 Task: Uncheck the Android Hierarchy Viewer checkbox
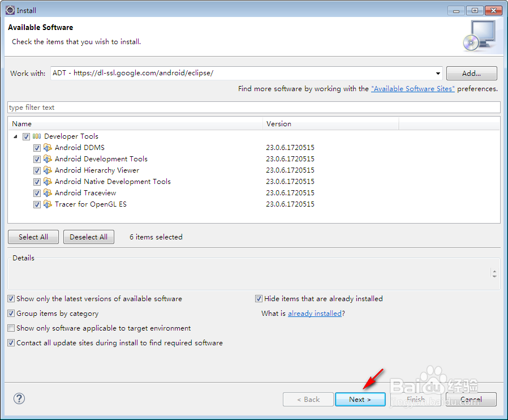click(37, 170)
